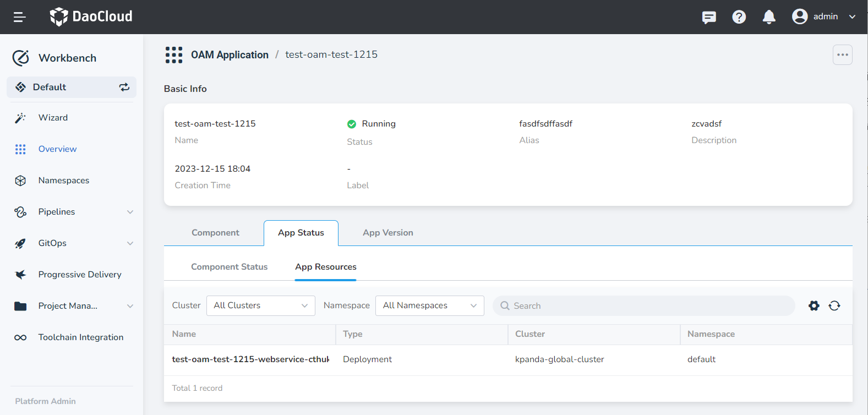
Task: Open the more options ellipsis button
Action: (842, 55)
